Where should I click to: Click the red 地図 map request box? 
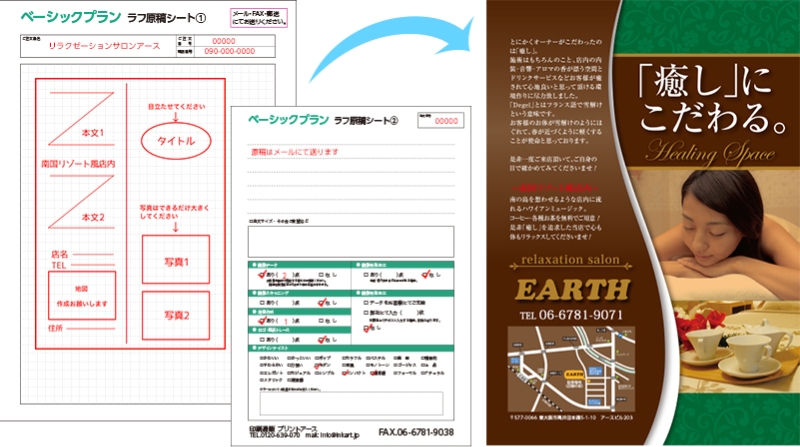(x=82, y=296)
